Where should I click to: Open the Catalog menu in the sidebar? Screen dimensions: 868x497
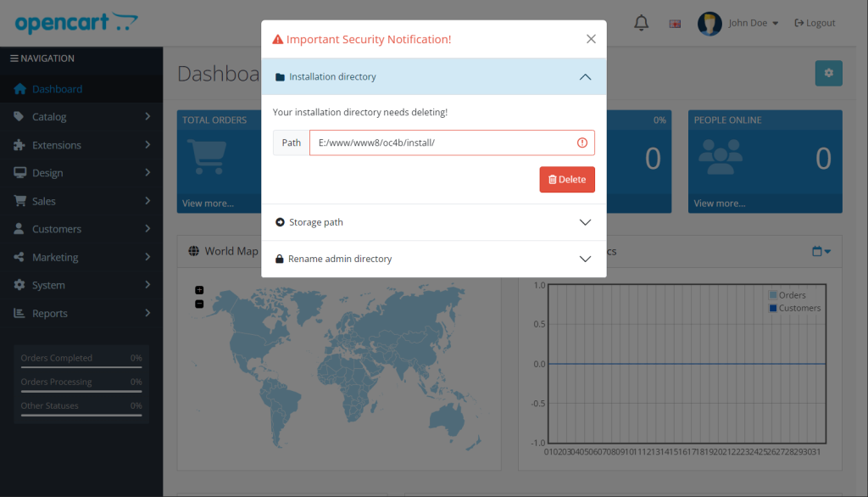[51, 116]
